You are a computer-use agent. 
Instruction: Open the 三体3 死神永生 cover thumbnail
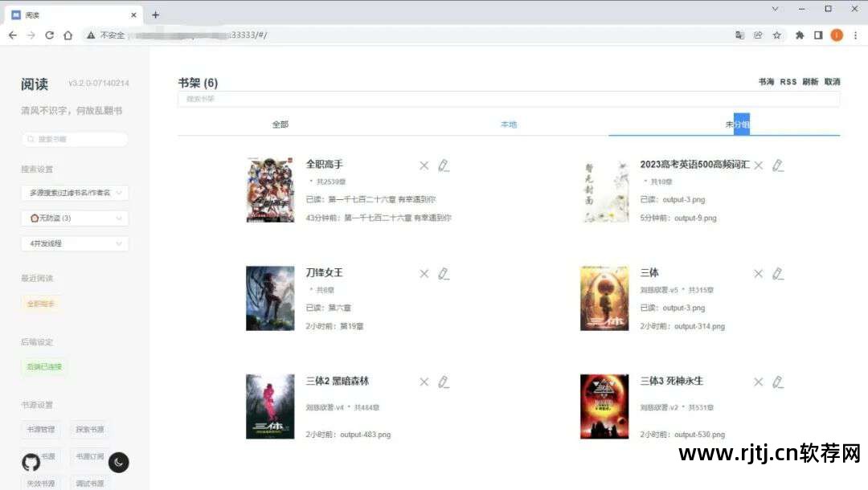click(604, 406)
